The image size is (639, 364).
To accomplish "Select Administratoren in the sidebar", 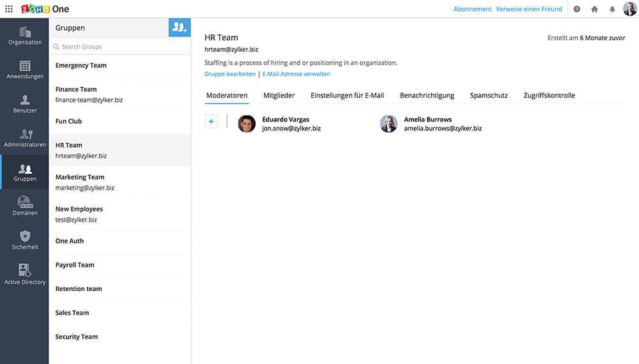I will point(24,139).
